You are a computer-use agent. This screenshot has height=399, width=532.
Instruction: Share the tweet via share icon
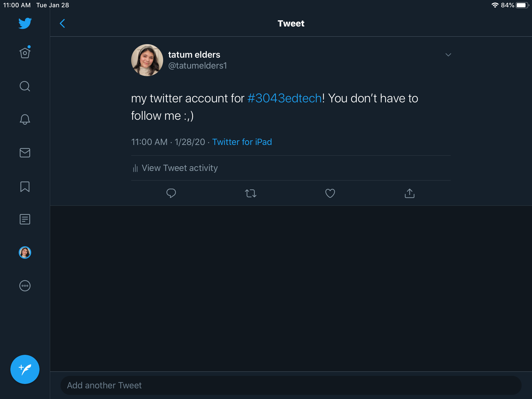(409, 193)
